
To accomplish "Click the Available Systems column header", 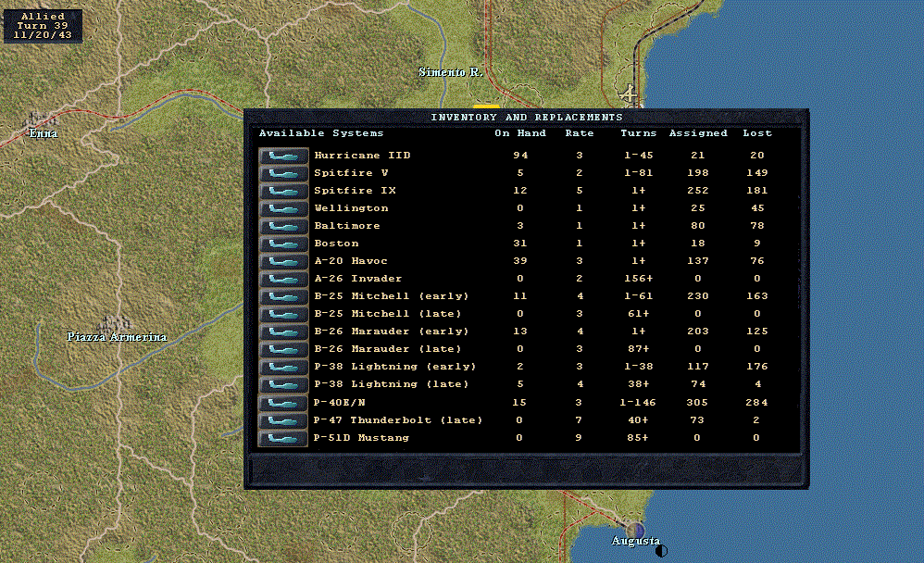I will click(321, 133).
